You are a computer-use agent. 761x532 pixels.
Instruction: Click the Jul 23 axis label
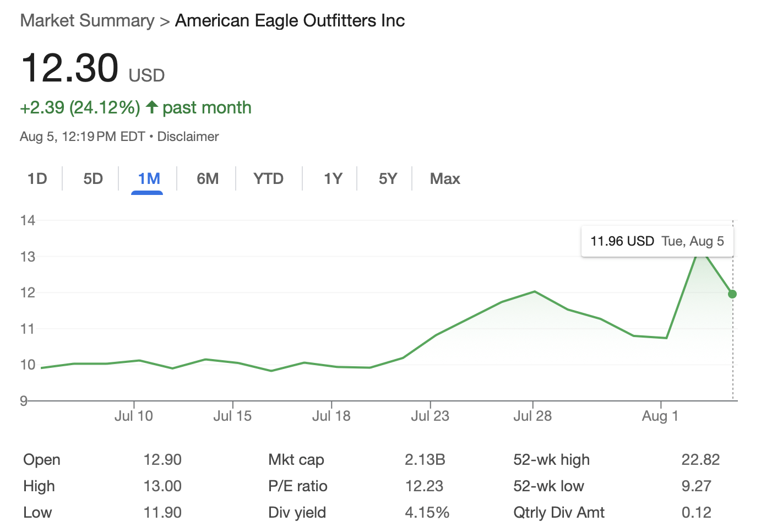point(431,416)
